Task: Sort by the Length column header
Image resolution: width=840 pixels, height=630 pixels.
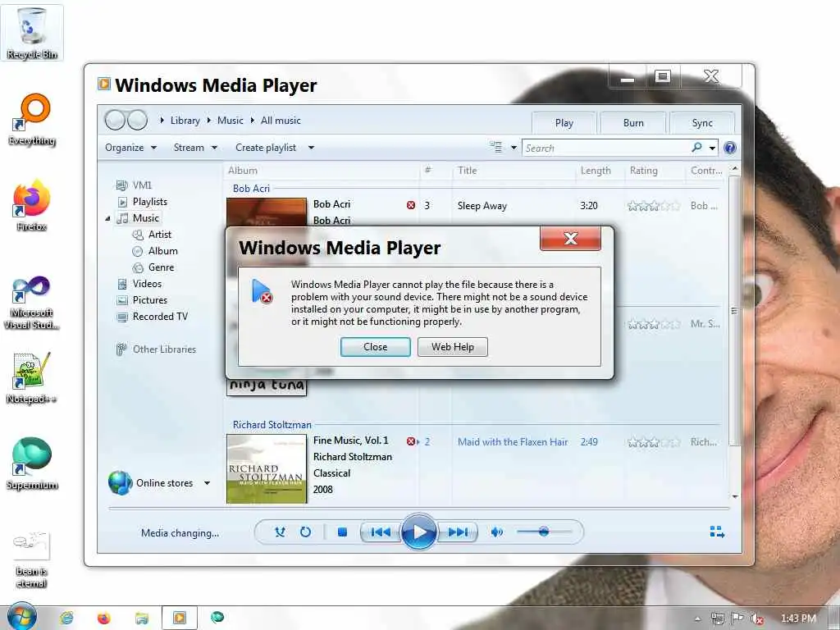Action: [x=596, y=171]
